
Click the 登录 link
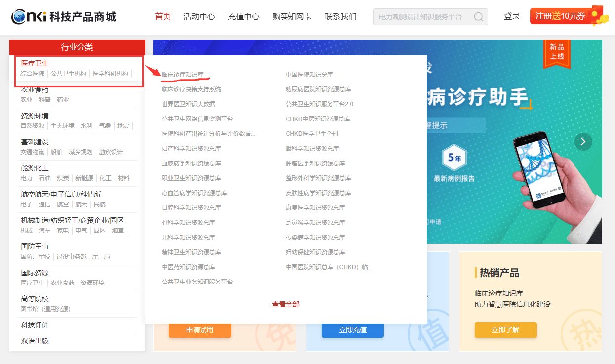coord(512,16)
